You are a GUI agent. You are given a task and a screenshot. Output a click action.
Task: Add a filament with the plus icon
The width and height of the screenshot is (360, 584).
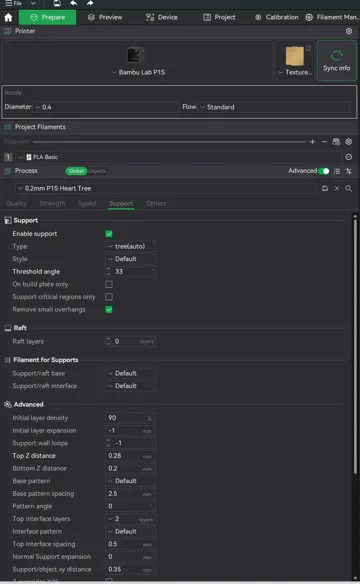tap(312, 142)
